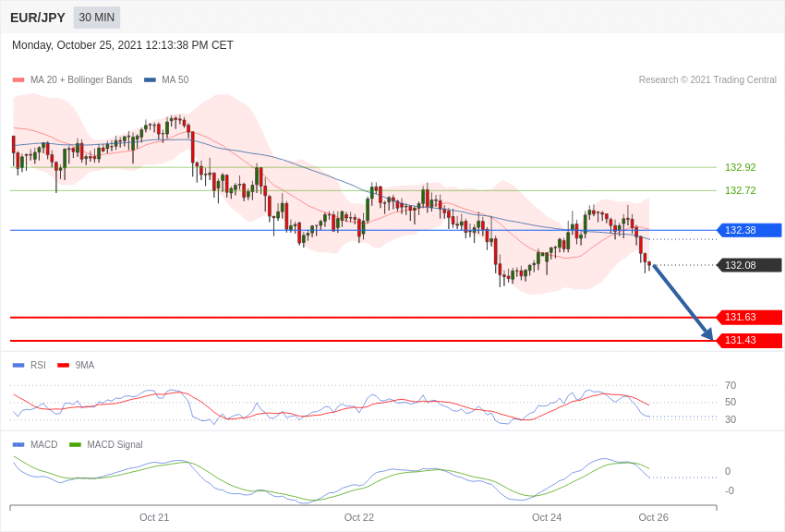Click the Oct 24 date axis label
This screenshot has width=785, height=532.
click(547, 517)
